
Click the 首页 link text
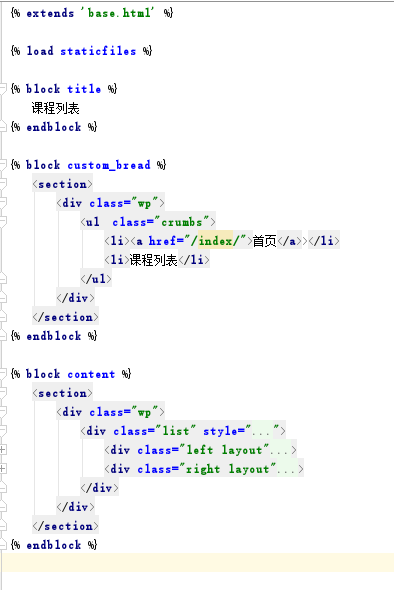click(265, 241)
